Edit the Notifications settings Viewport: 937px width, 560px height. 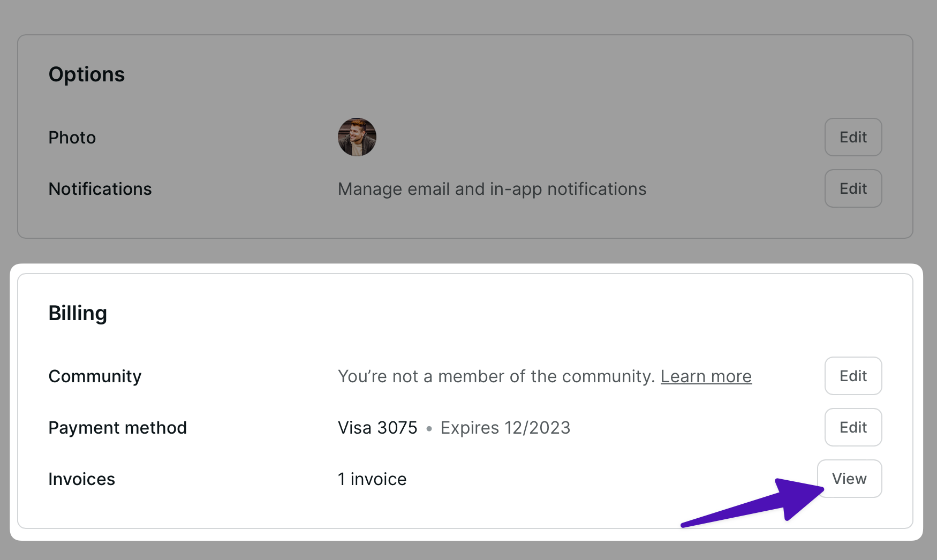pyautogui.click(x=853, y=188)
